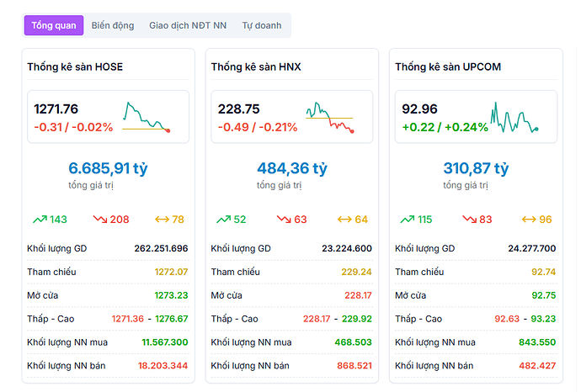581x392 pixels.
Task: Click the HOSE green up-trend arrow icon
Action: click(x=40, y=220)
